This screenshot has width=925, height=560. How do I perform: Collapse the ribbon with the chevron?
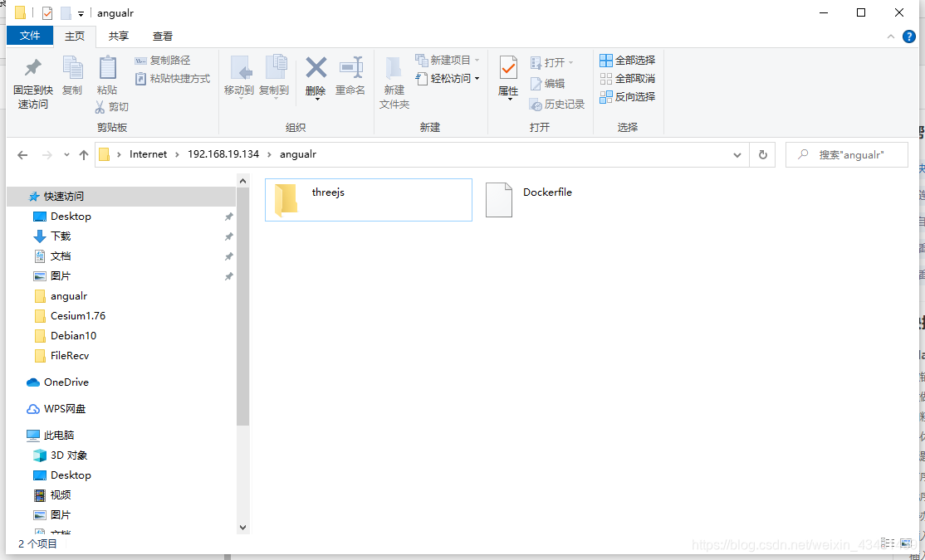click(x=890, y=36)
